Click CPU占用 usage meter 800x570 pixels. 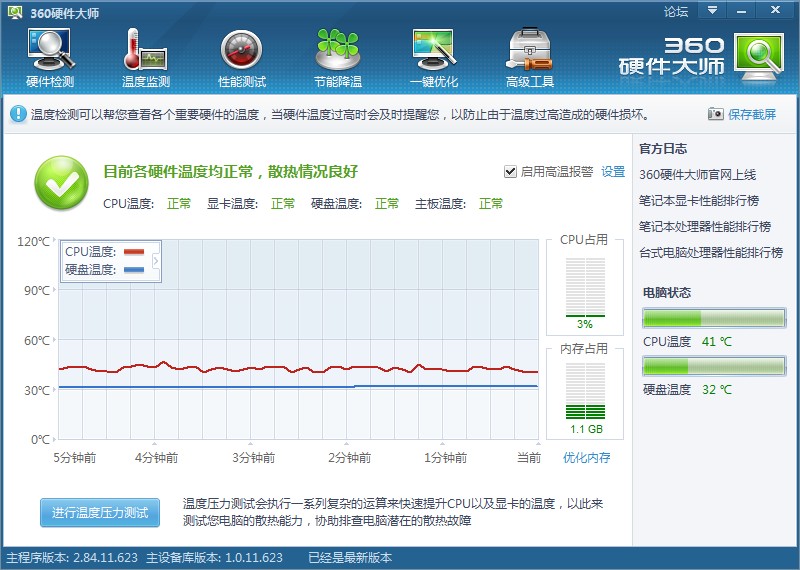click(x=585, y=287)
